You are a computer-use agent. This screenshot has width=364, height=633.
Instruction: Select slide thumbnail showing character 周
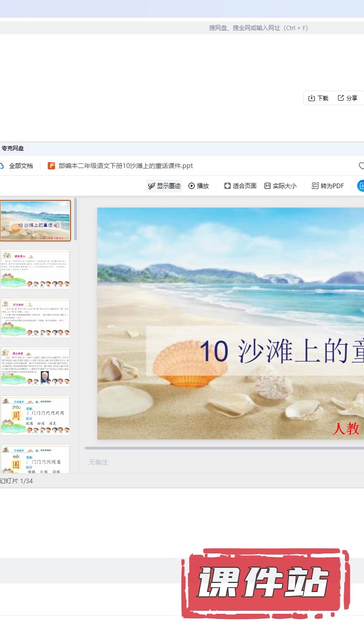click(x=35, y=415)
